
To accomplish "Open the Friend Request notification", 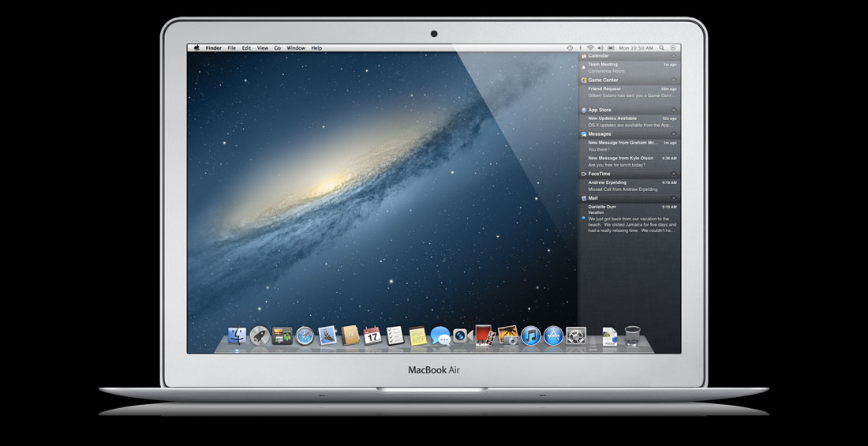I will click(x=630, y=92).
